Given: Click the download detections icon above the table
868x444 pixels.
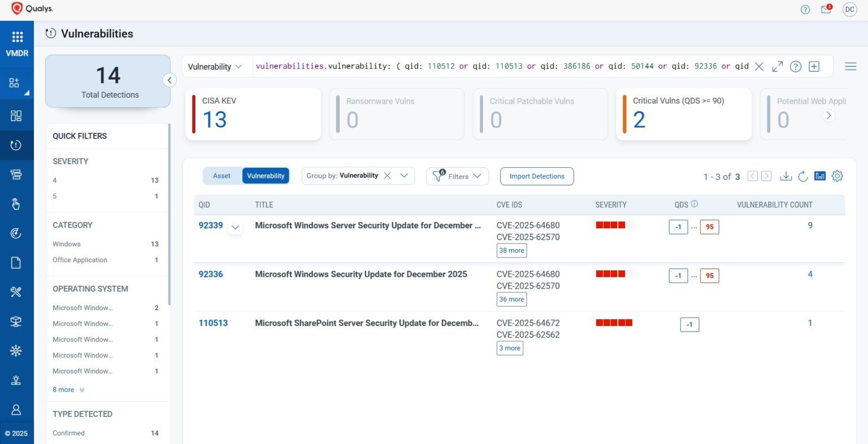Looking at the screenshot, I should [x=786, y=176].
